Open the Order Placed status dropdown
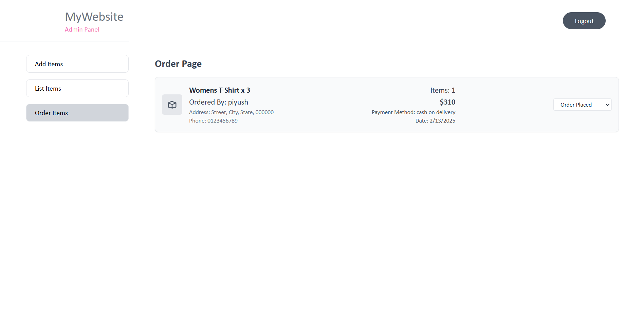644x330 pixels. point(582,105)
